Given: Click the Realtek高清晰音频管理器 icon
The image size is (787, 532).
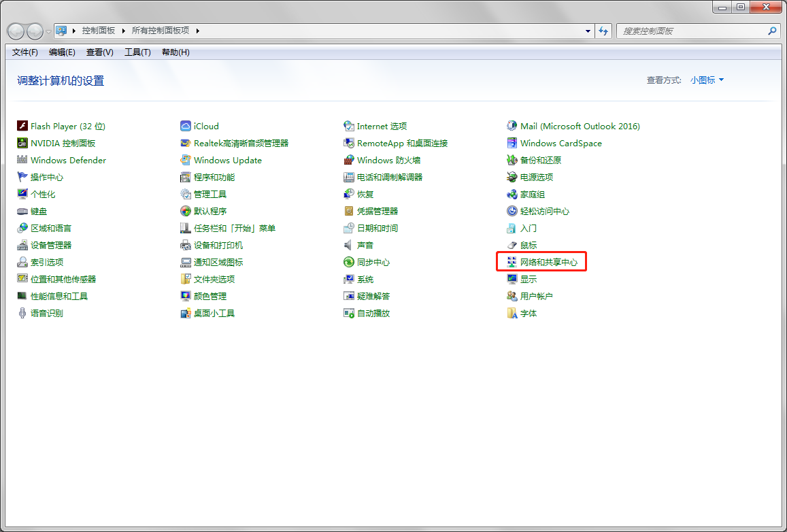Looking at the screenshot, I should 186,143.
